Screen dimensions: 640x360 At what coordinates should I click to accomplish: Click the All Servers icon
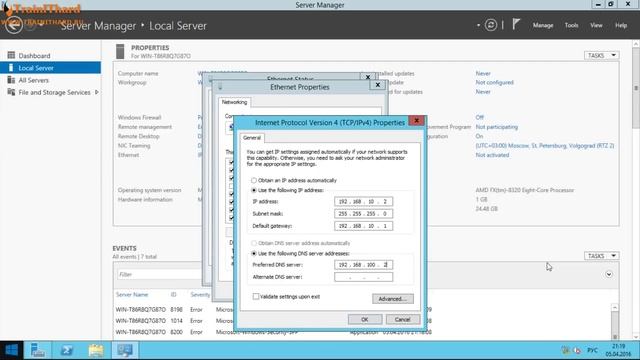[x=11, y=80]
